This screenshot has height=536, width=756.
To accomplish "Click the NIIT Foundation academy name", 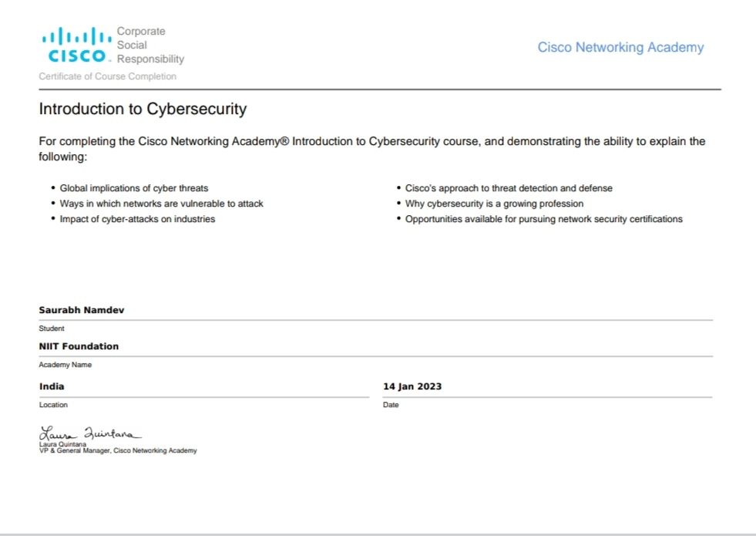I will pos(79,346).
